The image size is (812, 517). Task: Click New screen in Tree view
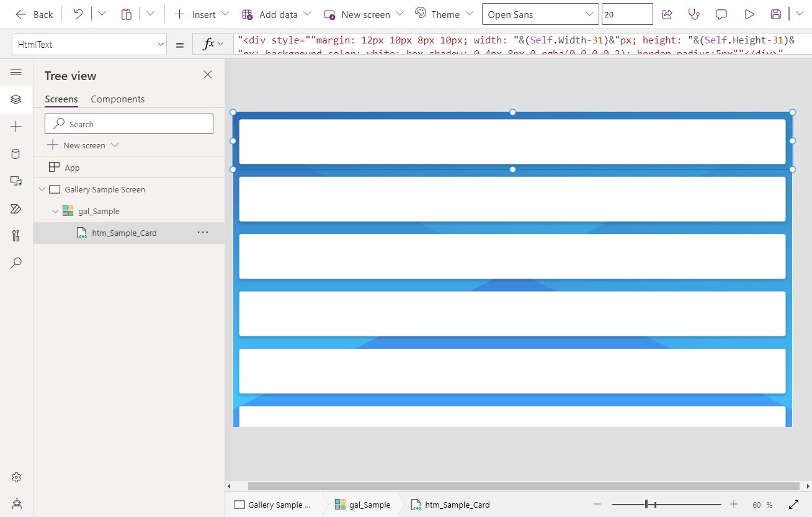click(x=84, y=145)
